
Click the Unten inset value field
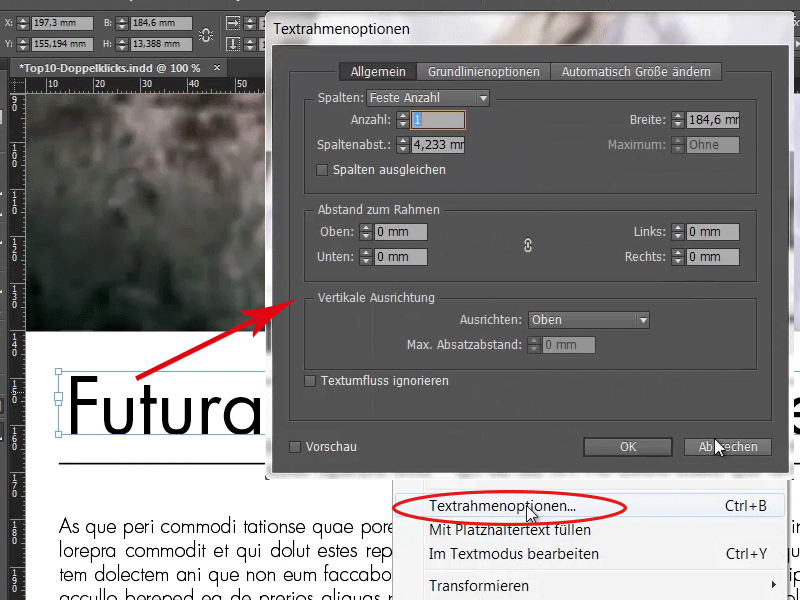[401, 257]
